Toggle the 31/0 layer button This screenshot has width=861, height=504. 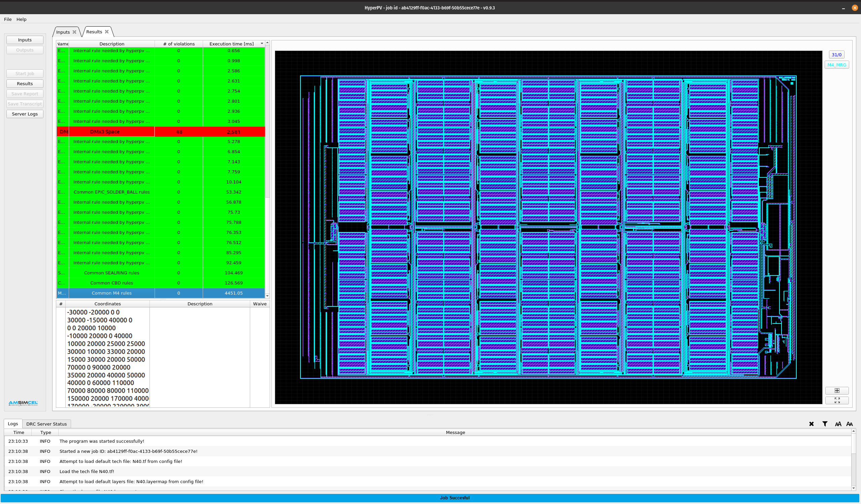pyautogui.click(x=837, y=55)
